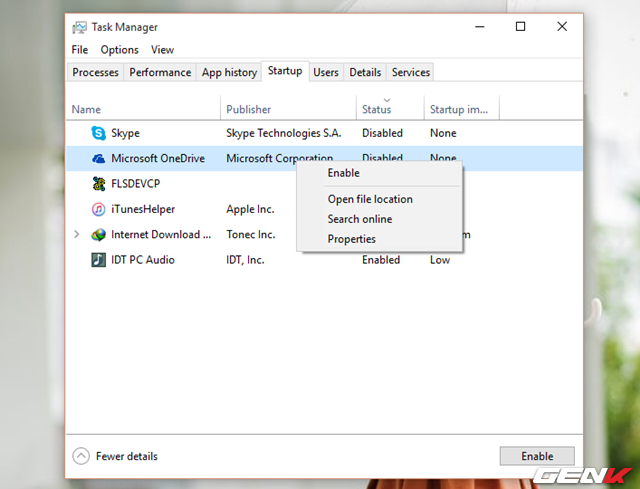Select the FLSDEVCP row name

136,184
